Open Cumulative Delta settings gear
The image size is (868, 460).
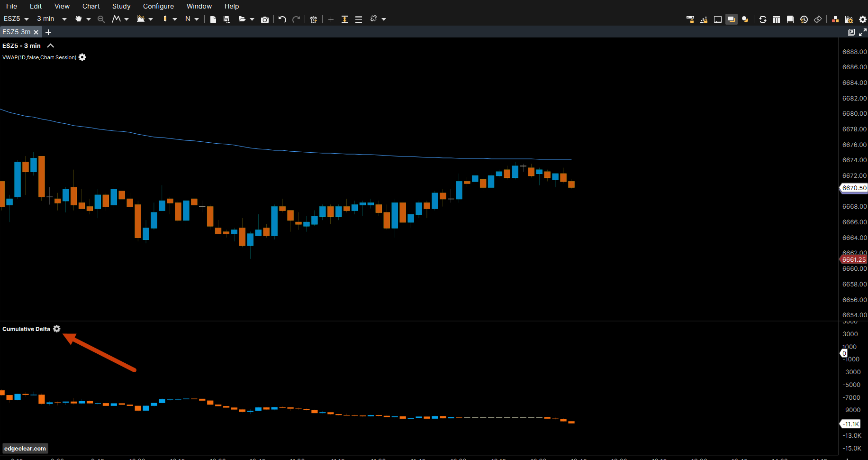pyautogui.click(x=57, y=329)
